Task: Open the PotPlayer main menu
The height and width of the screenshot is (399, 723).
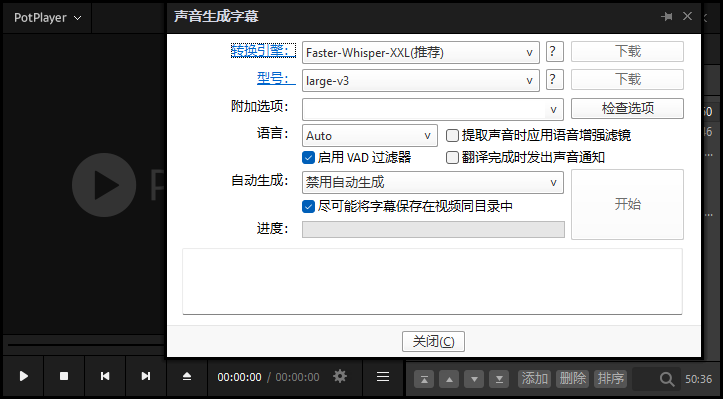Action: click(47, 18)
